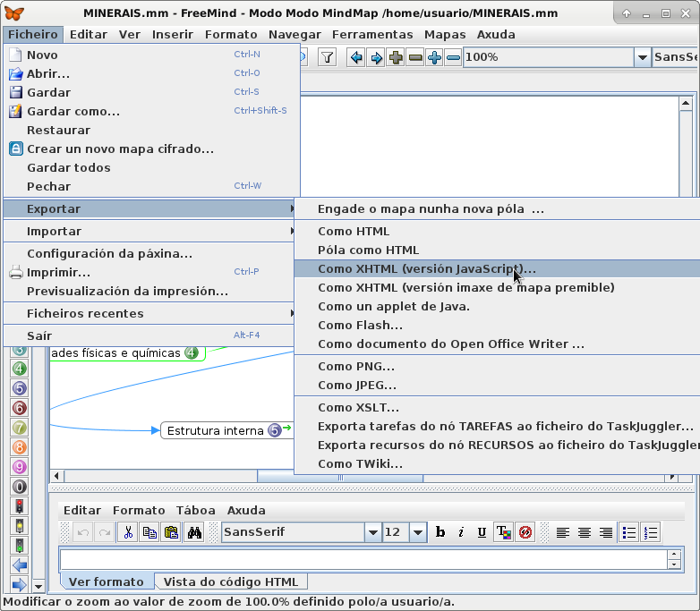Click the blue left arrow navigation icon
Screen dimensions: 700x611
356,57
